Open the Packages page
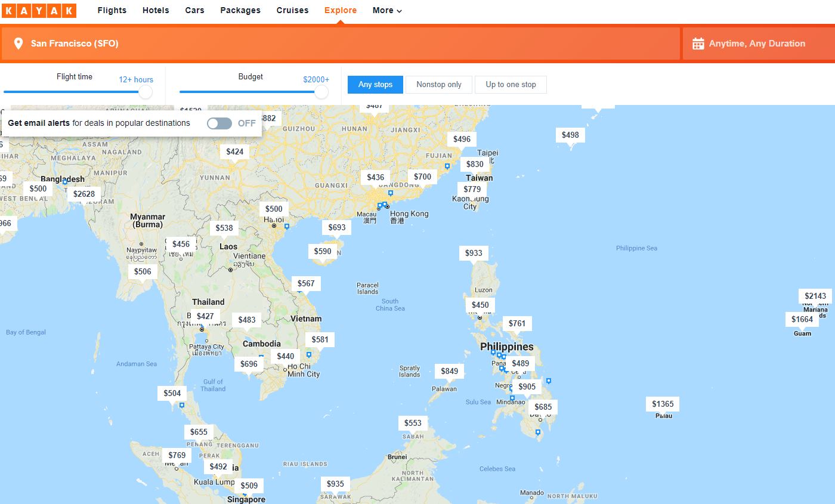The height and width of the screenshot is (504, 835). (240, 10)
